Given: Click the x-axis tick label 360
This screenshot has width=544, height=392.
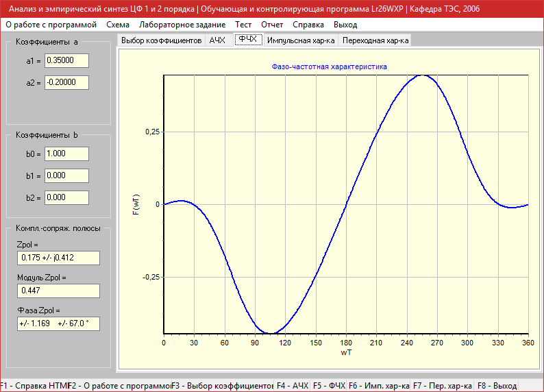Looking at the screenshot, I should coord(528,343).
